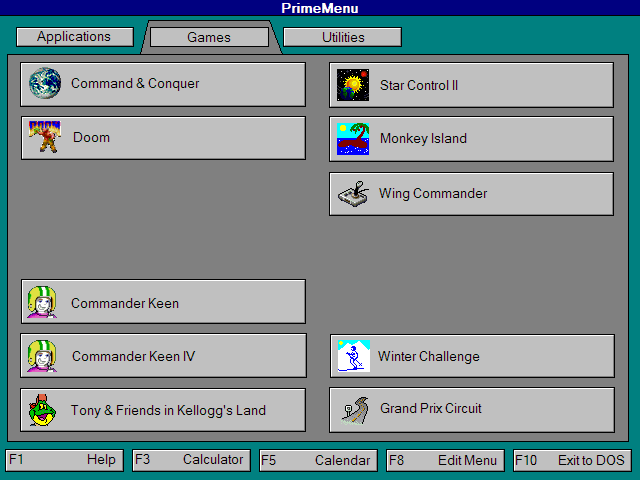Open Tony & Friends in Kellogg's Land label
640x480 pixels.
pos(168,410)
